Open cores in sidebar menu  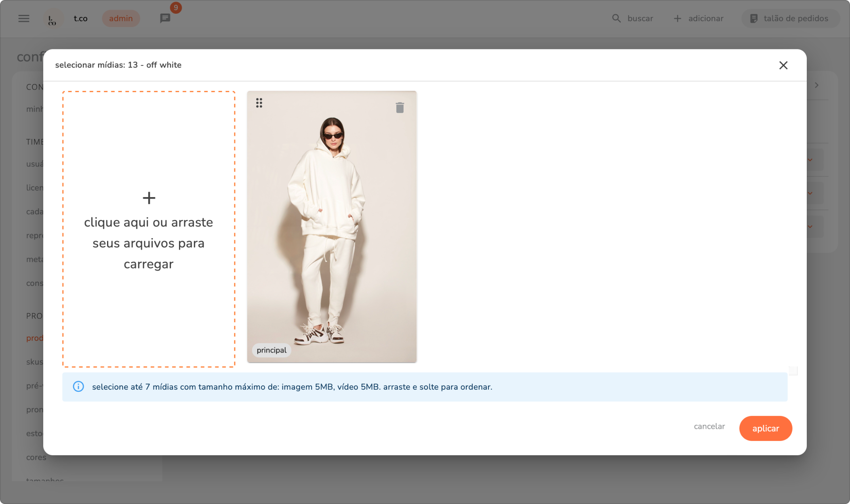[x=36, y=457]
